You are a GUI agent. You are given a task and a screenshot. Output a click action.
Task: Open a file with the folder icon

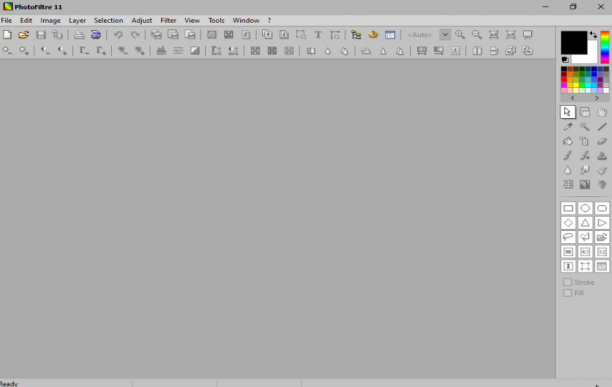click(24, 35)
